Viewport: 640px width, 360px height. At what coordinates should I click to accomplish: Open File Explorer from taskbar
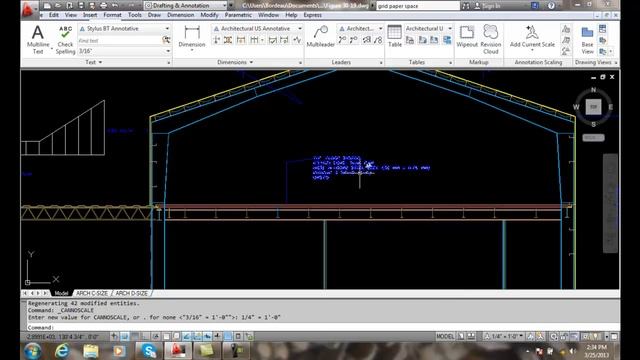click(91, 351)
